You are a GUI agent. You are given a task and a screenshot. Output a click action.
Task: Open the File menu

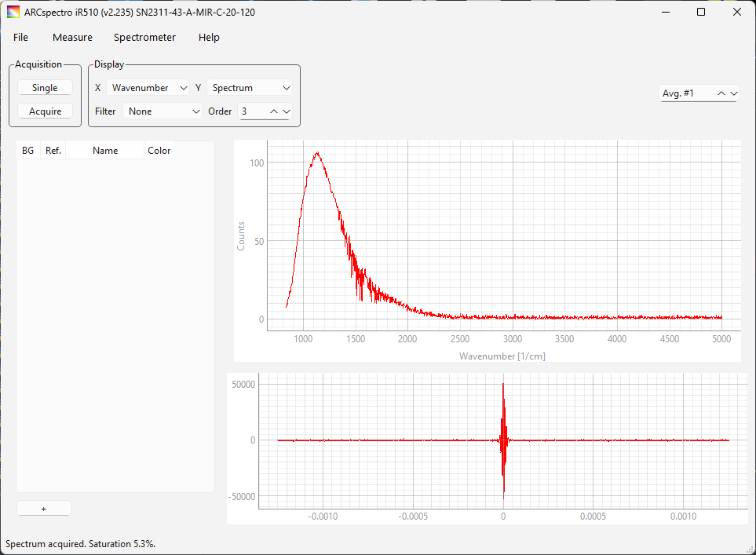pyautogui.click(x=20, y=38)
